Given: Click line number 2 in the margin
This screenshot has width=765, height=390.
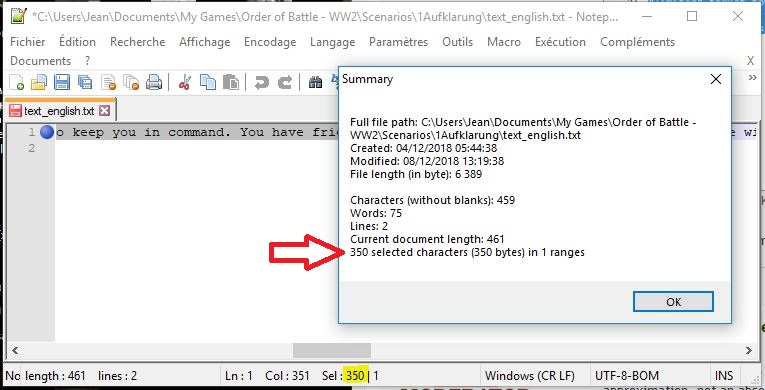Looking at the screenshot, I should coord(32,148).
